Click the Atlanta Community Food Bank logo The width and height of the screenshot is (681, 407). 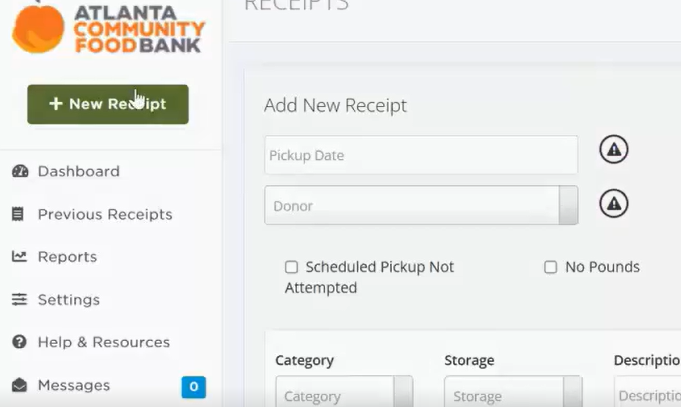pyautogui.click(x=107, y=27)
